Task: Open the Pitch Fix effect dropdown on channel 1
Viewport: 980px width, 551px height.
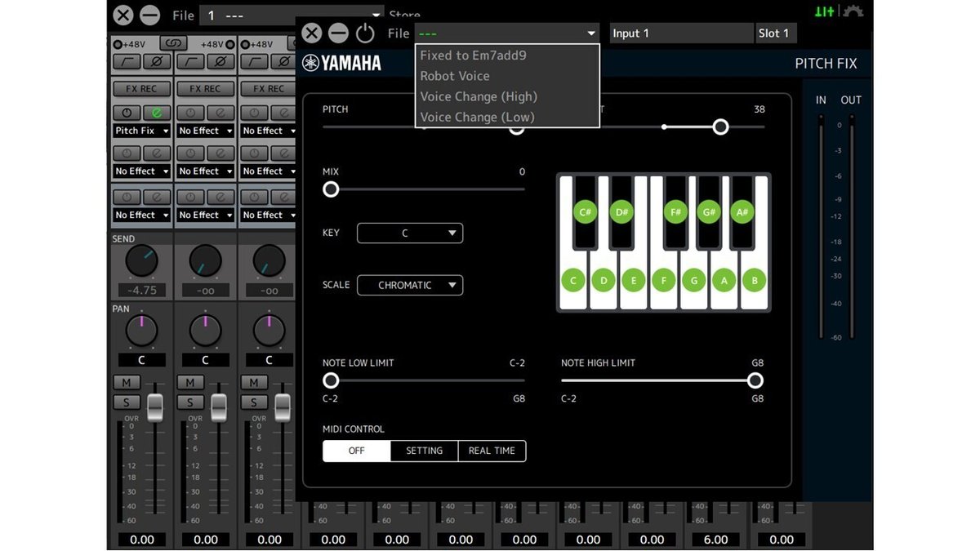Action: [142, 131]
